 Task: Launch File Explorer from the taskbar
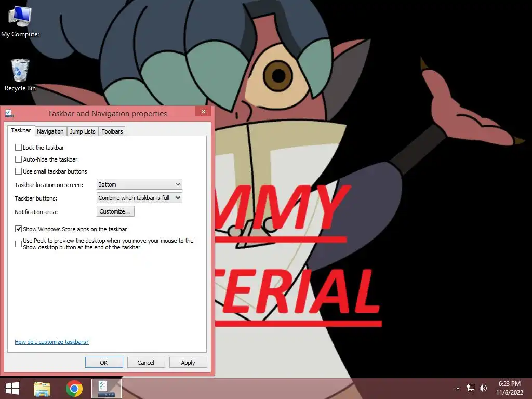click(x=42, y=389)
